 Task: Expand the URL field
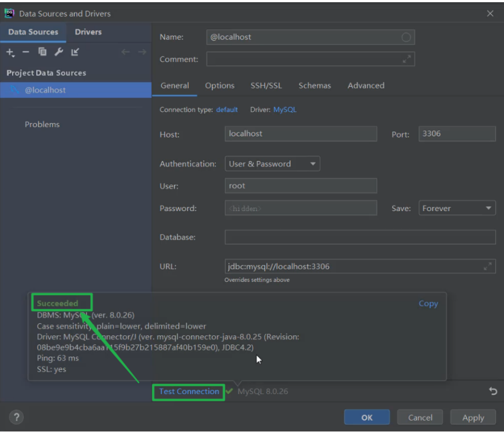487,266
